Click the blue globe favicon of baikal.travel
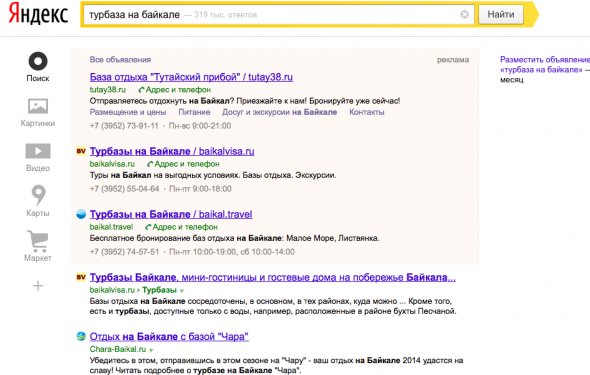 (81, 214)
